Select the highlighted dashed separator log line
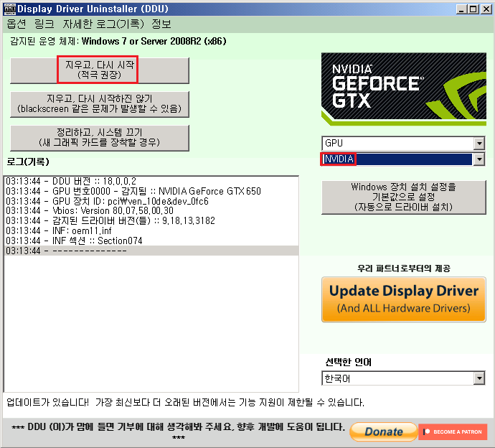 (151, 251)
